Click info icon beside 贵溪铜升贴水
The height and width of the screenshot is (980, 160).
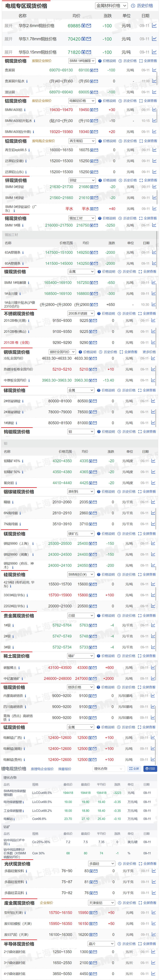click(x=27, y=81)
